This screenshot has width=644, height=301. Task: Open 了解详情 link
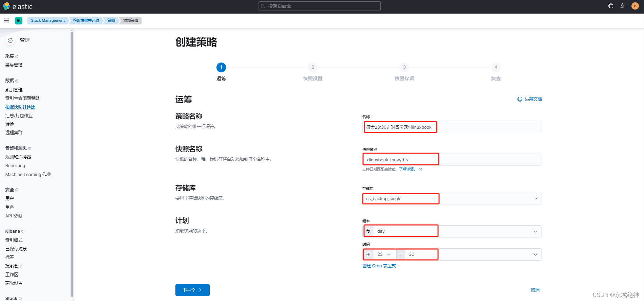(406, 170)
